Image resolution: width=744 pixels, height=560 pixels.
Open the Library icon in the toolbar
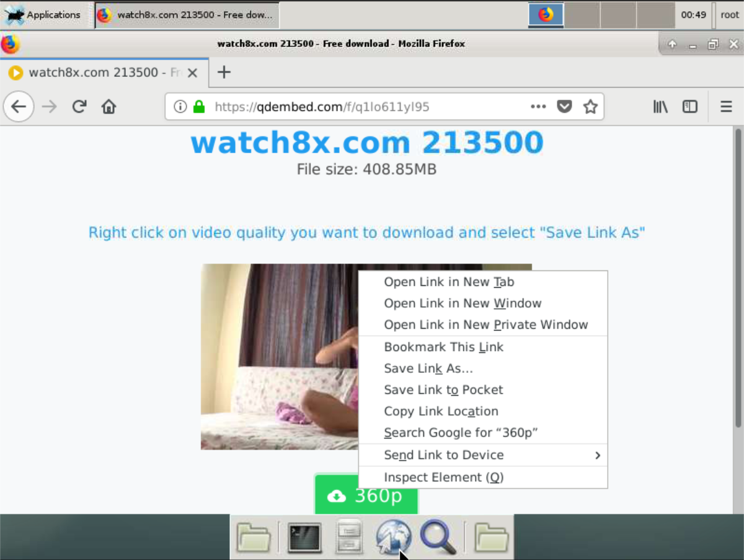pyautogui.click(x=660, y=107)
